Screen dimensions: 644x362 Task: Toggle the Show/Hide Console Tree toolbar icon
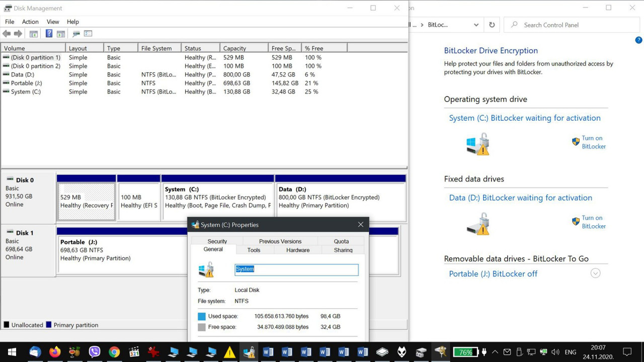click(x=34, y=34)
